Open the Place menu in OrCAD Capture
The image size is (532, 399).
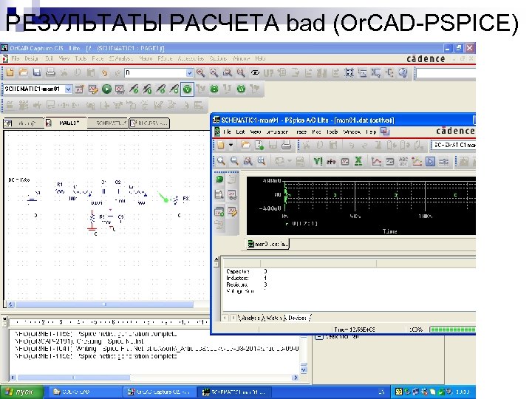[x=98, y=58]
